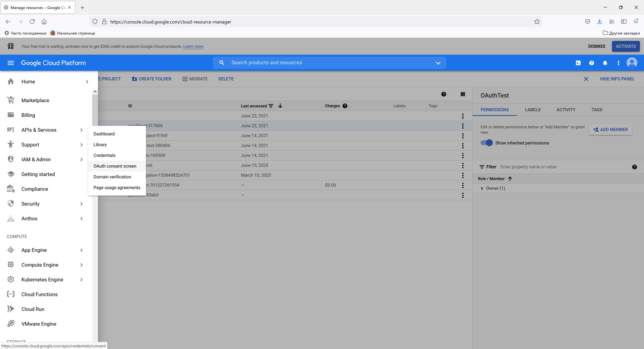Image resolution: width=644 pixels, height=349 pixels.
Task: Follow the Learn more link in the banner
Action: (x=193, y=47)
